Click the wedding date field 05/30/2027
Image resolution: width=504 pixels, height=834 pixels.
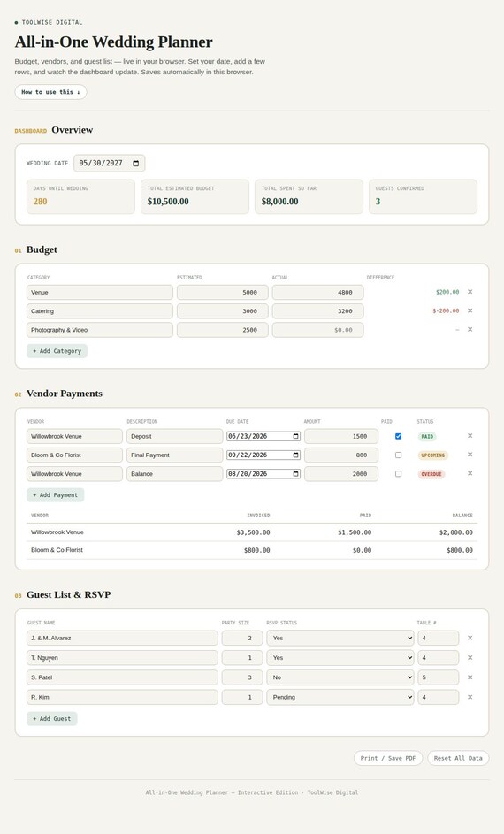(x=109, y=164)
